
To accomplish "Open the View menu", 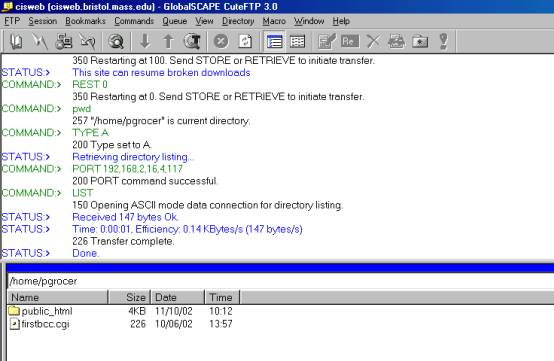I will (x=205, y=21).
